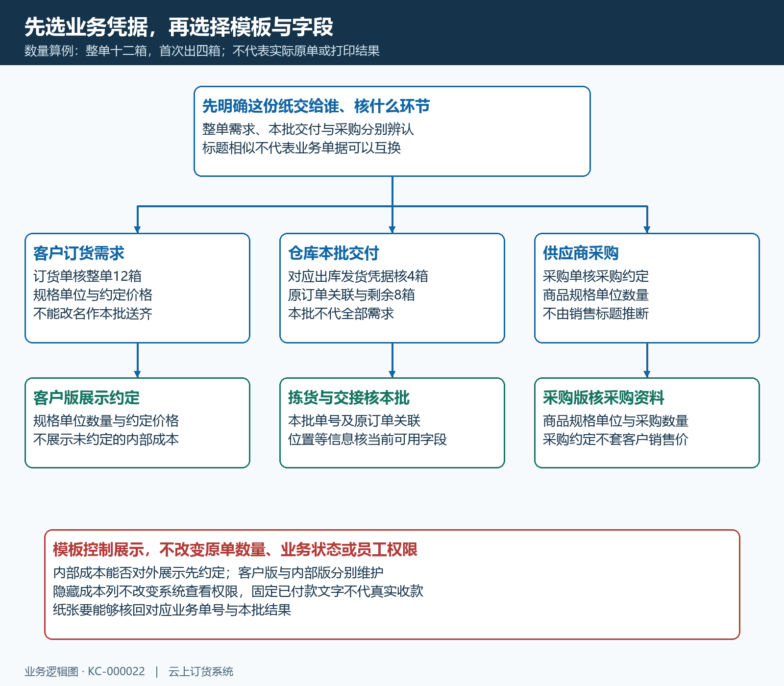Select heading "先明确这份纸交给谁、核什么环节"
The image size is (784, 686).
316,106
